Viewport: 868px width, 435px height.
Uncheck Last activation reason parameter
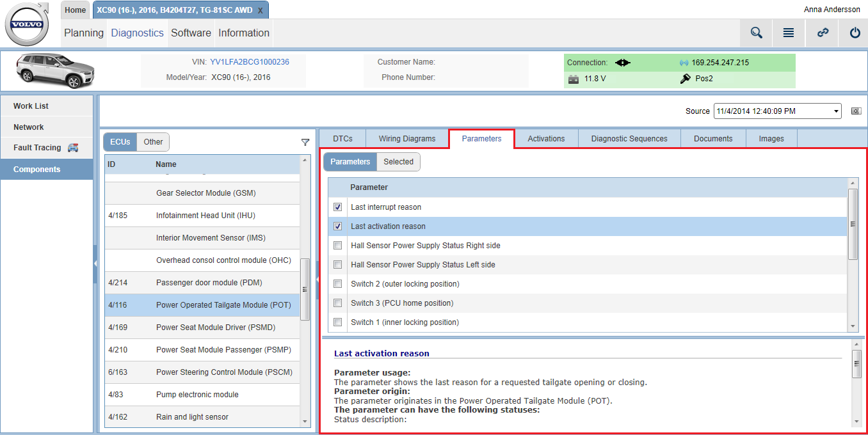(x=338, y=226)
